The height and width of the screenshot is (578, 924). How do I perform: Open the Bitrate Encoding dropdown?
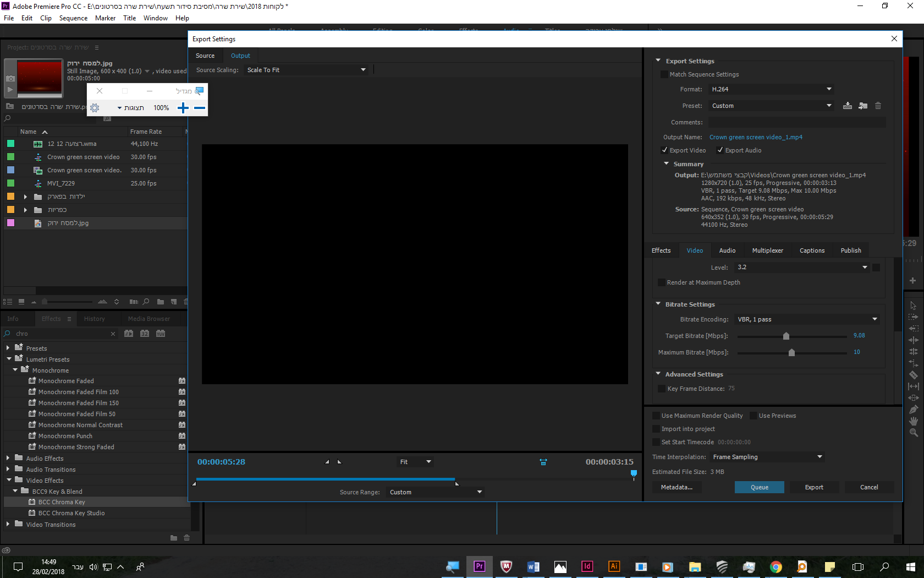(806, 319)
